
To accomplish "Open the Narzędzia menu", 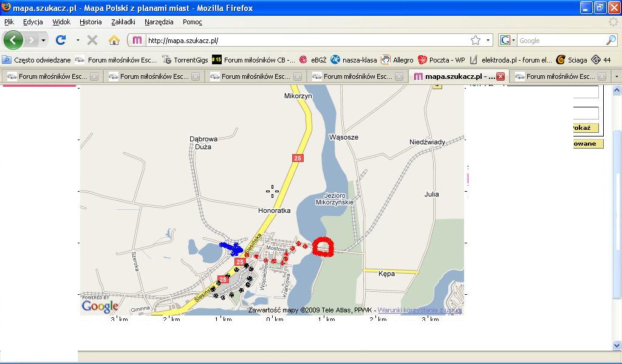I will click(x=159, y=22).
